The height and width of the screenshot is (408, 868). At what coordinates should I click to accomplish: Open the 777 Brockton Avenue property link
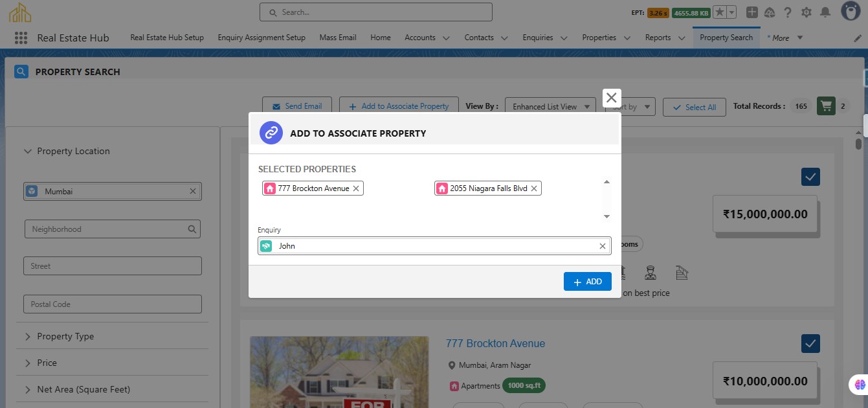495,343
